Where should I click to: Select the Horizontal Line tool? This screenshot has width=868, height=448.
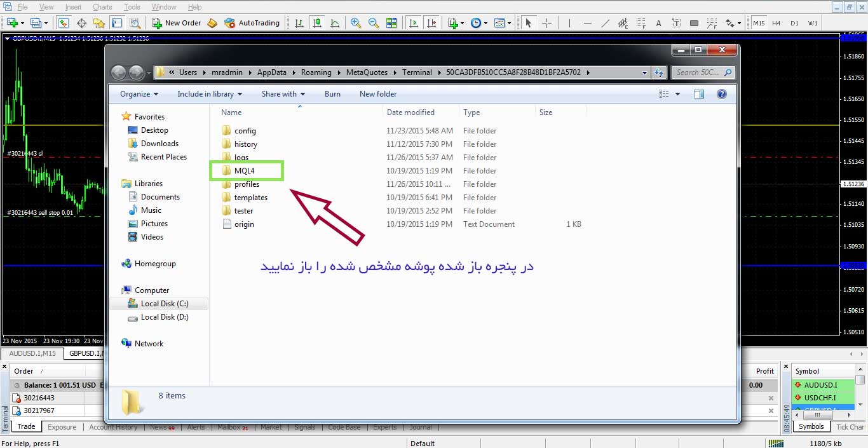pyautogui.click(x=587, y=23)
